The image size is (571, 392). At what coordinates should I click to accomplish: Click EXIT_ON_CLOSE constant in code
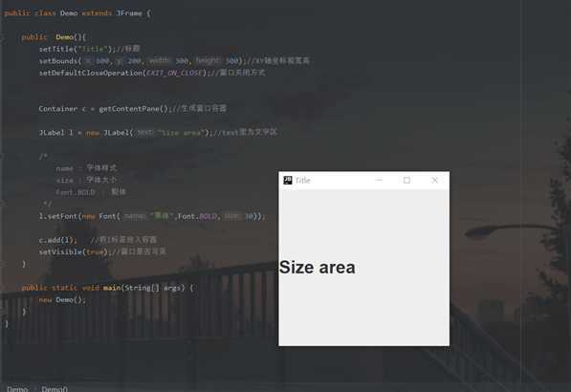click(174, 73)
